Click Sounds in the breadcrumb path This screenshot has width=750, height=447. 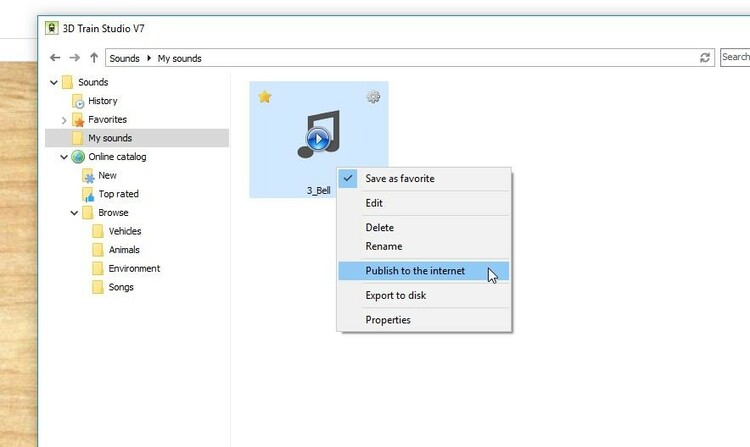[124, 58]
